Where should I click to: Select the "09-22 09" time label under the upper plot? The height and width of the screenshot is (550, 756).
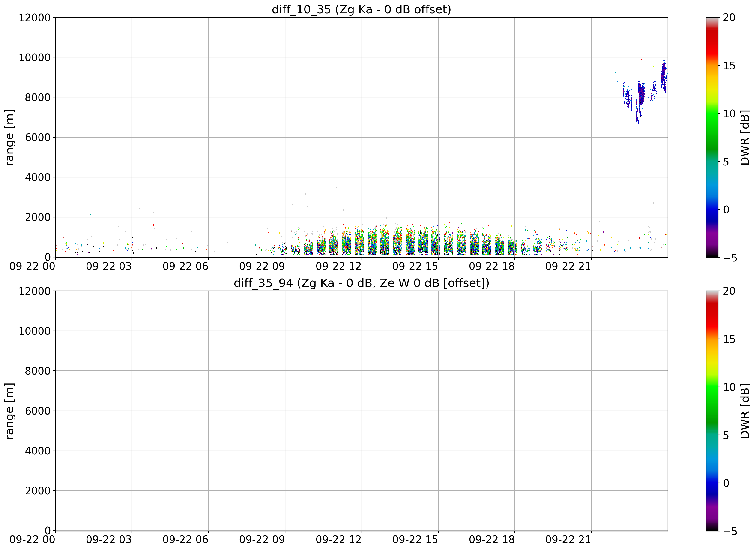tap(262, 266)
